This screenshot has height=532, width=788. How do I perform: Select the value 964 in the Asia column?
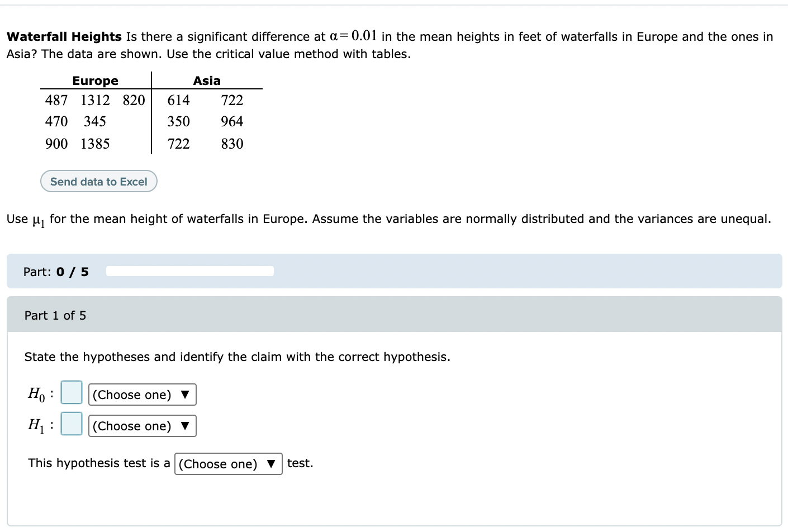(232, 122)
